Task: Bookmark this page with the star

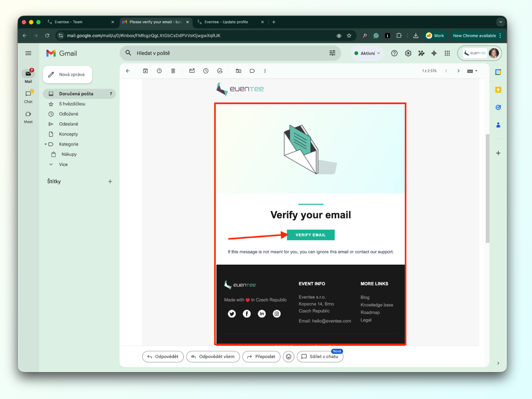Action: point(349,36)
